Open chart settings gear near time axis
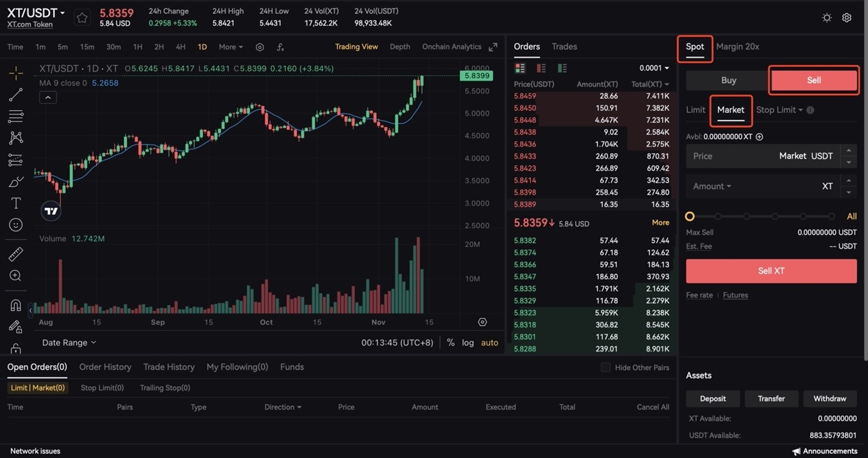Image resolution: width=868 pixels, height=458 pixels. 482,322
